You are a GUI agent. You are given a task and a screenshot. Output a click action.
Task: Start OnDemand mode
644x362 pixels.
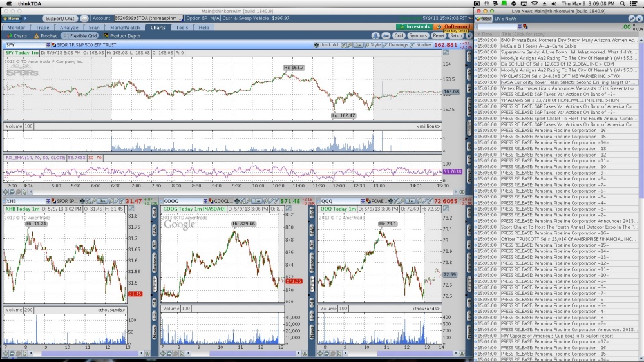pyautogui.click(x=453, y=26)
